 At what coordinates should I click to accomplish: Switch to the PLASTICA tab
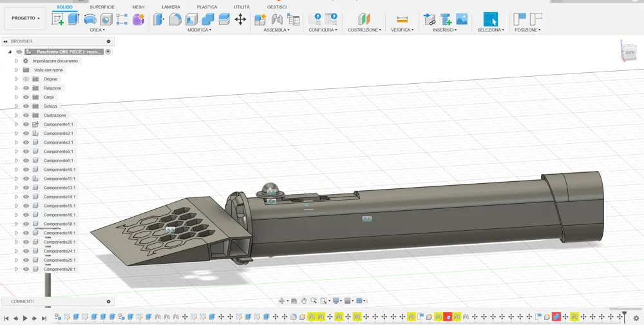coord(207,7)
